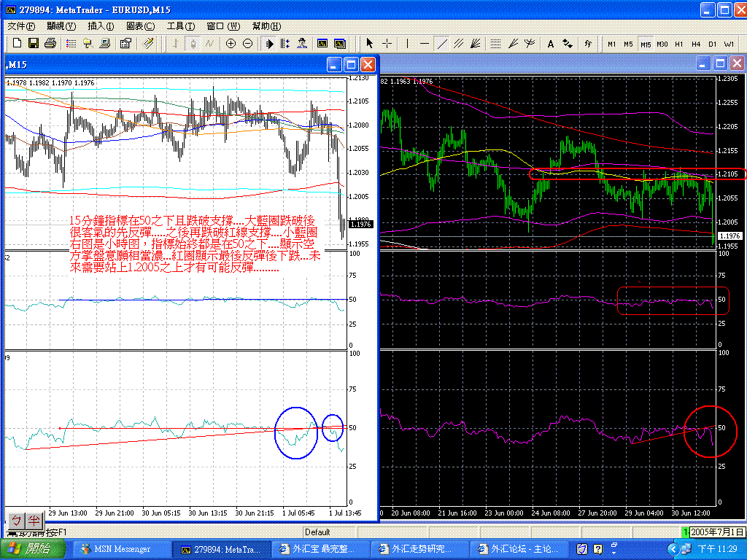Open the 圖表(C) menu
The height and width of the screenshot is (560, 747).
pos(141,26)
